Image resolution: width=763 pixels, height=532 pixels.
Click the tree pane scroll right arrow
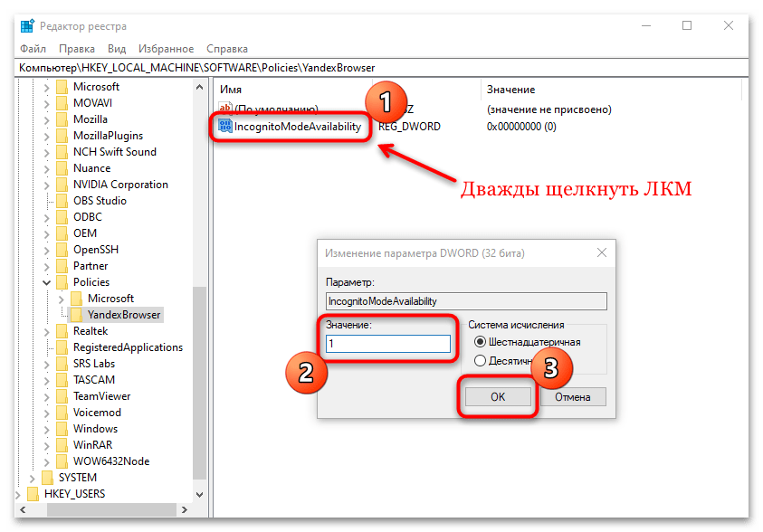click(x=185, y=509)
